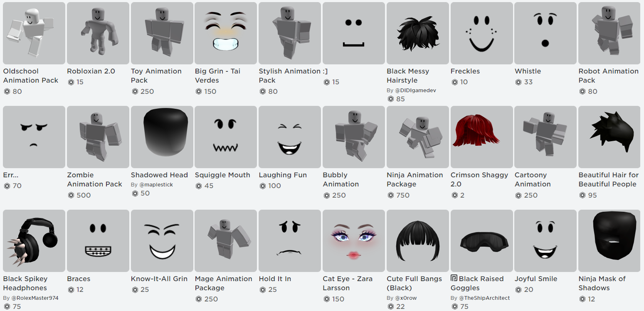Click the Freckles face thumbnail
This screenshot has height=311, width=644.
coord(482,33)
